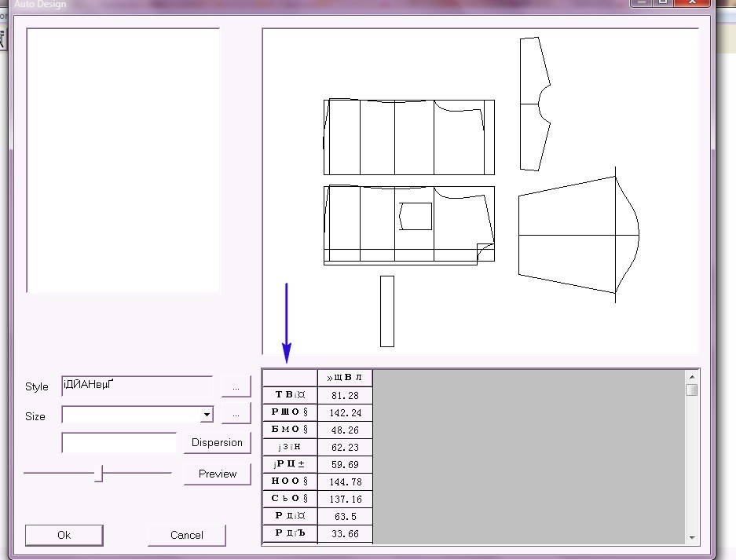
Task: Click the table scrollbar up arrow
Action: pos(691,377)
